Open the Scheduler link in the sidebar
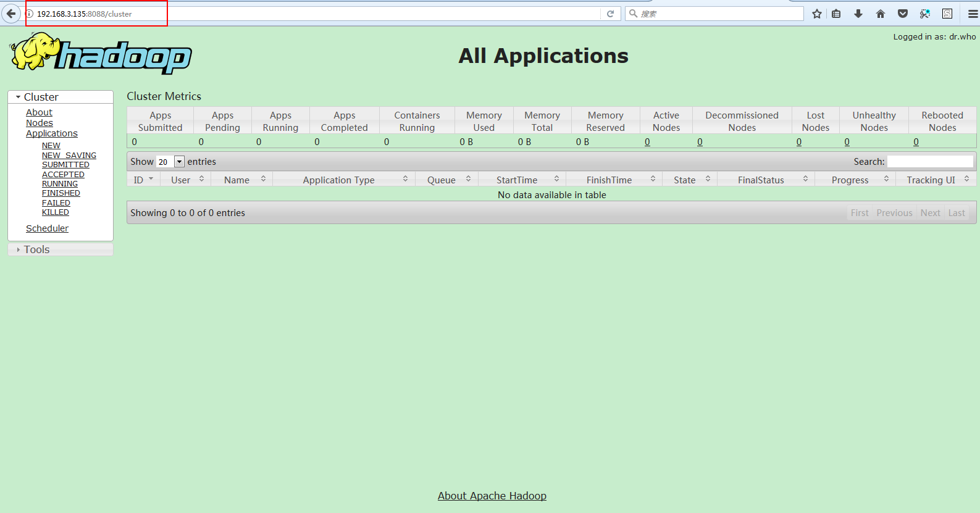The height and width of the screenshot is (513, 980). point(47,228)
